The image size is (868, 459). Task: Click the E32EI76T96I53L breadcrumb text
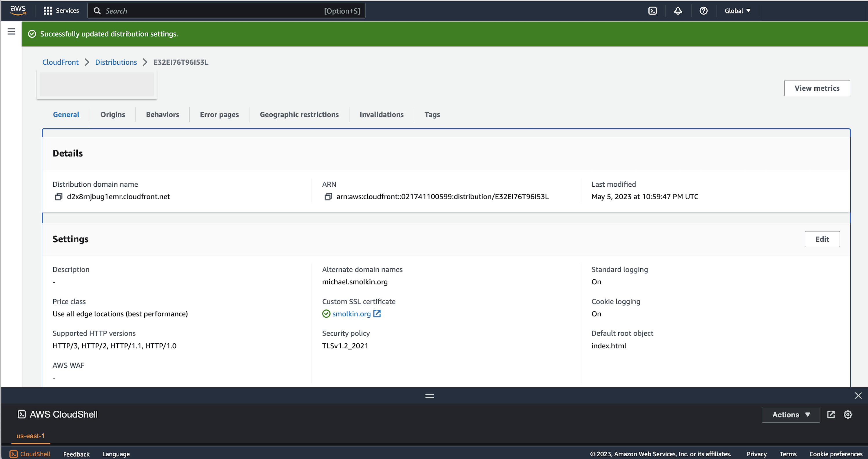pos(180,62)
